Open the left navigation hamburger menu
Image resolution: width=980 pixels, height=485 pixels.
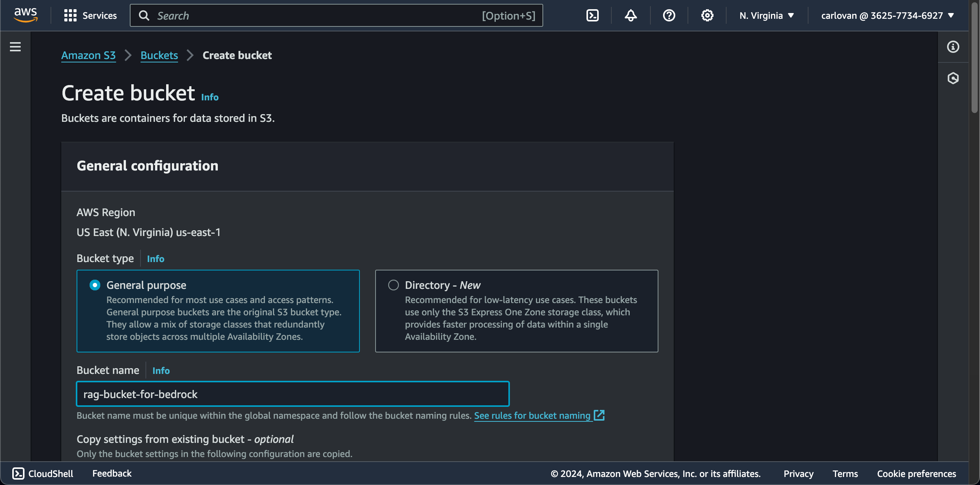point(15,47)
